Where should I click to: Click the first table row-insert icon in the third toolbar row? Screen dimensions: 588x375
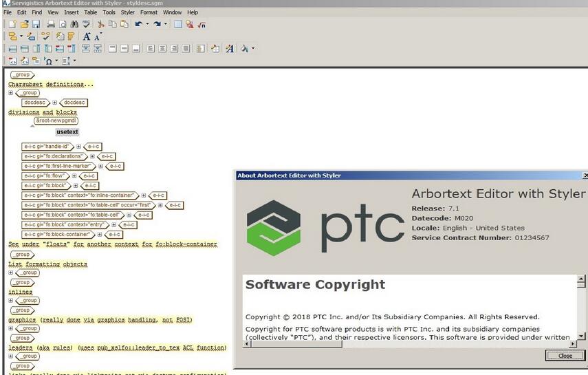(x=13, y=48)
